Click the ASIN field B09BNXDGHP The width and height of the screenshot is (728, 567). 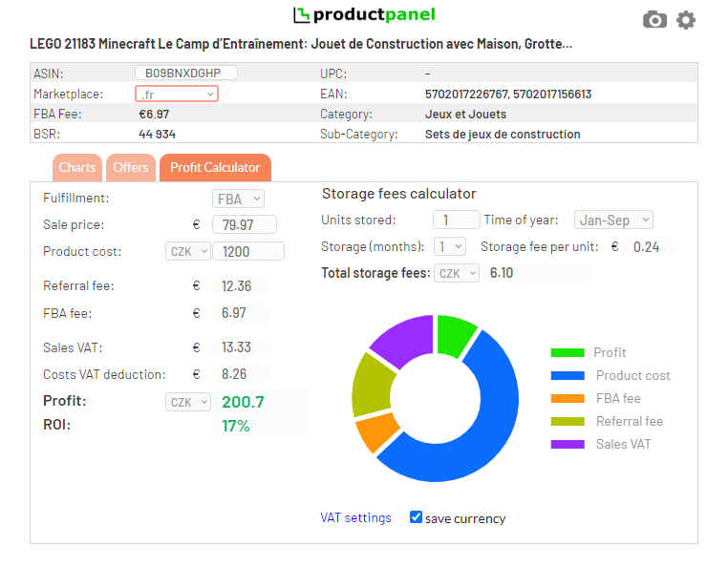click(185, 73)
